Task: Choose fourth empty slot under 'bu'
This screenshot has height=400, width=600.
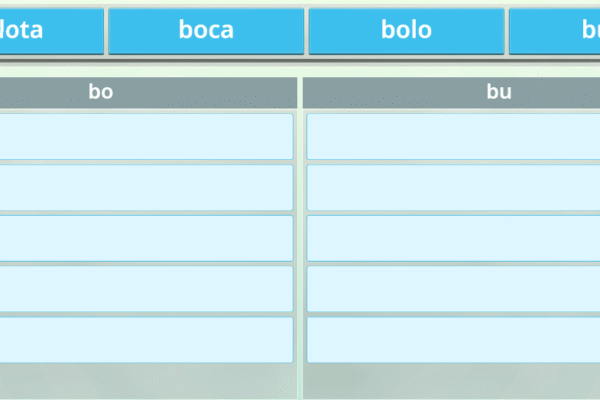Action: click(453, 289)
